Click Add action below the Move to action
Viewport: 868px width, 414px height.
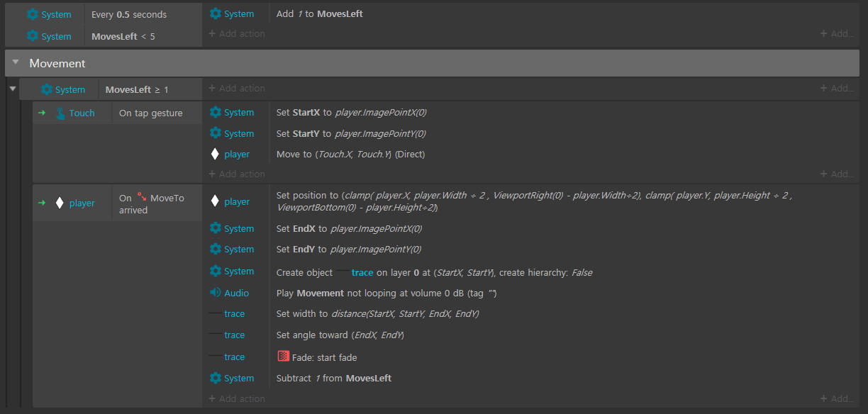237,174
